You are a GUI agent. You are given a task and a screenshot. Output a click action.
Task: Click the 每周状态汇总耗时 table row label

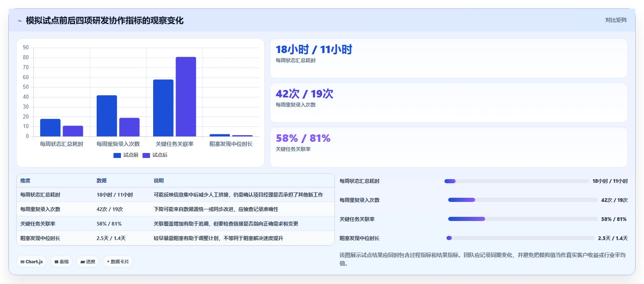pyautogui.click(x=40, y=195)
